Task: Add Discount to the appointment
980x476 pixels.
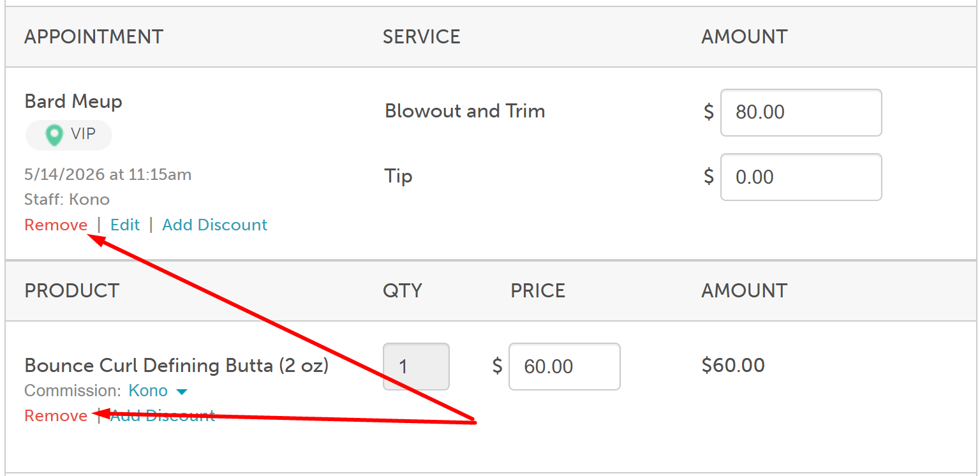Action: 215,225
